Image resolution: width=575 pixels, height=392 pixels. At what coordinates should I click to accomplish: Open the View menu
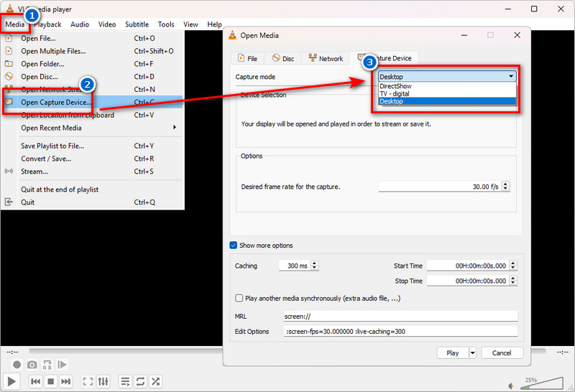pos(190,24)
